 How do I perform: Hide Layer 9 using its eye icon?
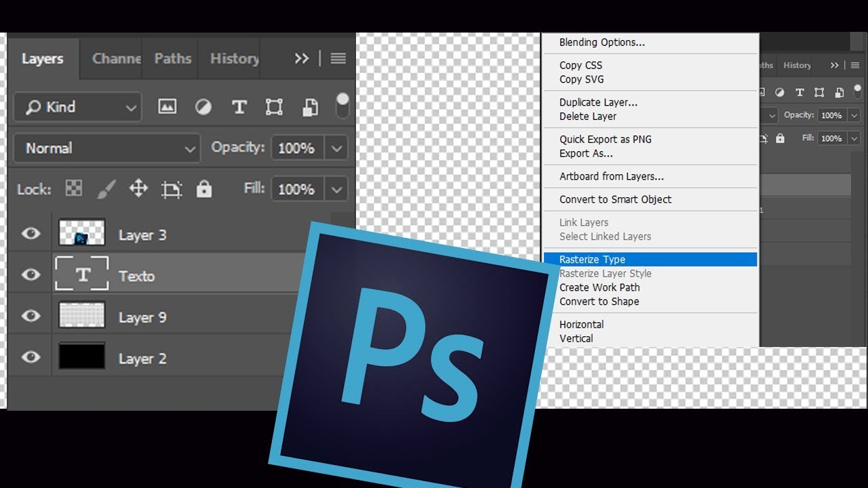(x=31, y=316)
